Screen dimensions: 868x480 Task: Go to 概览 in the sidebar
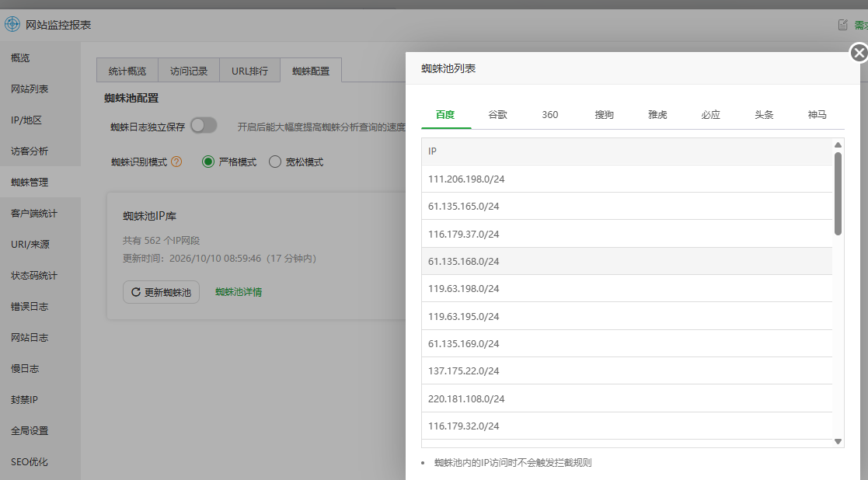(x=40, y=57)
